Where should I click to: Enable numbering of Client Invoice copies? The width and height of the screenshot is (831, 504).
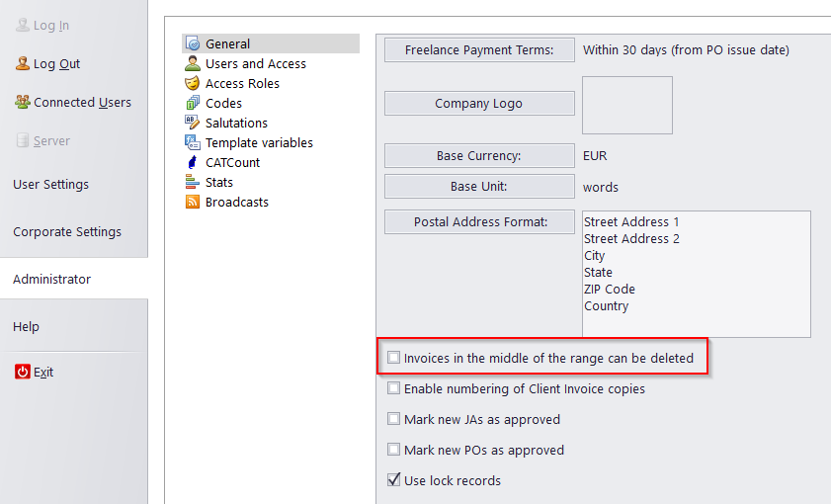[393, 388]
